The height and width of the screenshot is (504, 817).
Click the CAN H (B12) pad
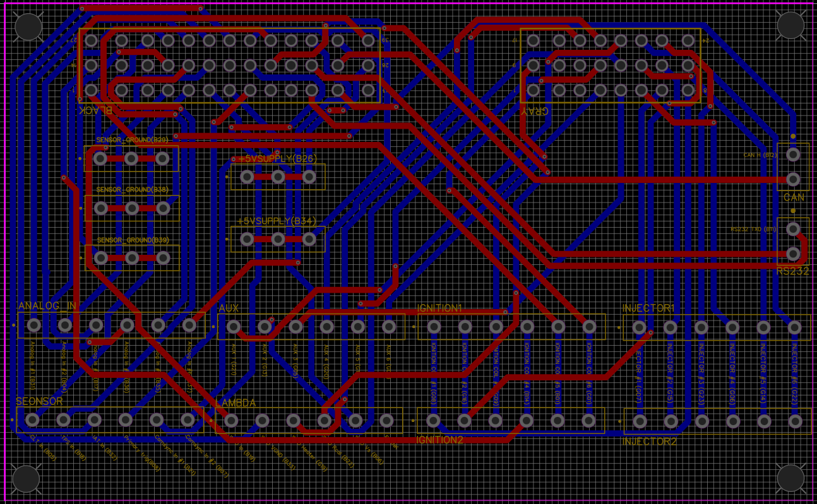click(793, 154)
